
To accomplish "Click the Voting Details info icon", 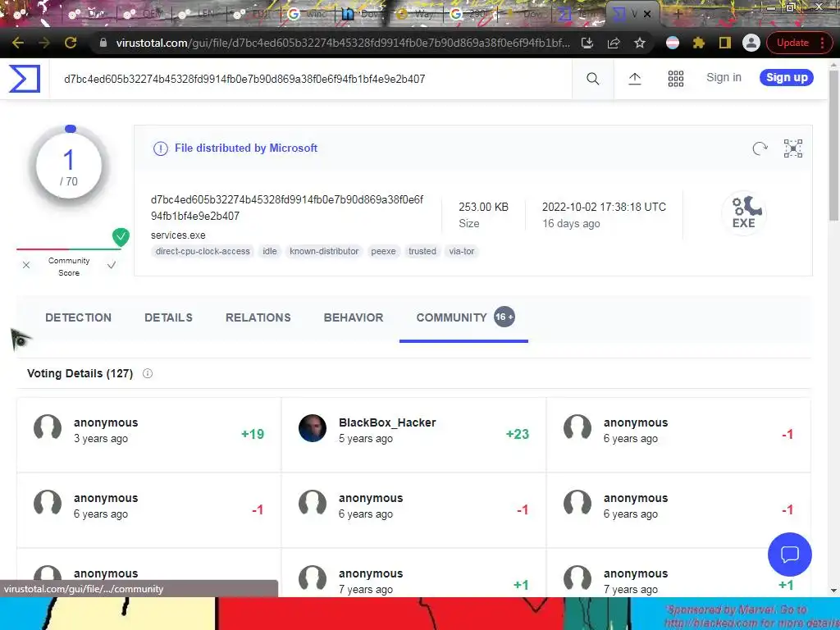I will [x=148, y=373].
